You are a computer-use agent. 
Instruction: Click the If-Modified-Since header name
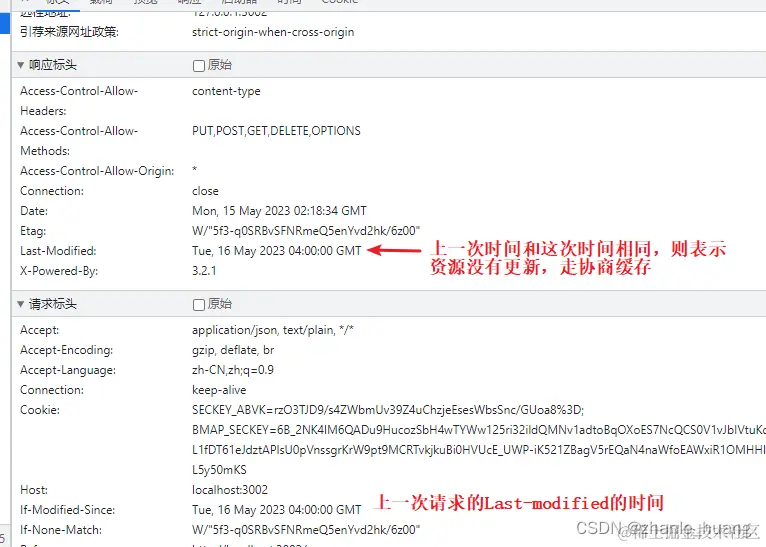(67, 510)
